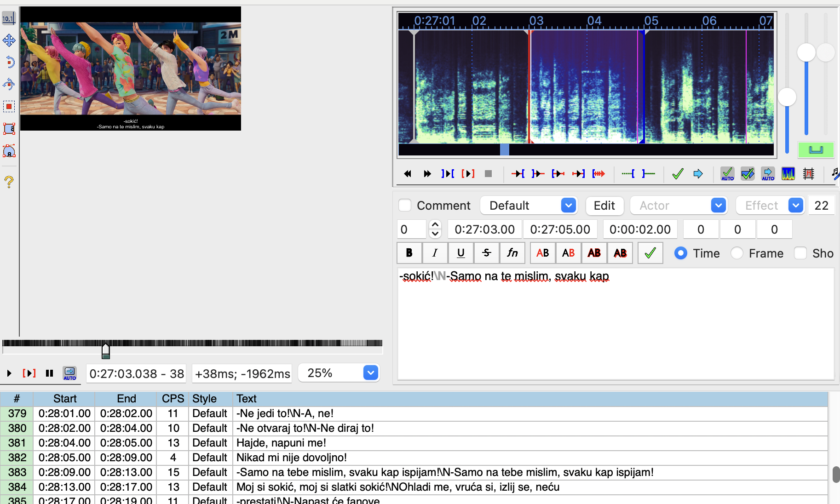Select the vector clip tool
Screen dimensions: 840x504
(x=9, y=150)
